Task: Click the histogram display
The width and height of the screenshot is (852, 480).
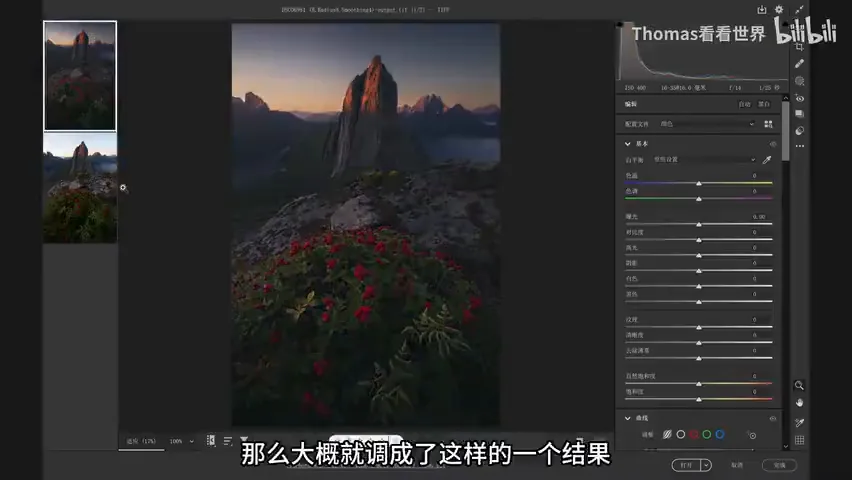Action: click(x=702, y=52)
